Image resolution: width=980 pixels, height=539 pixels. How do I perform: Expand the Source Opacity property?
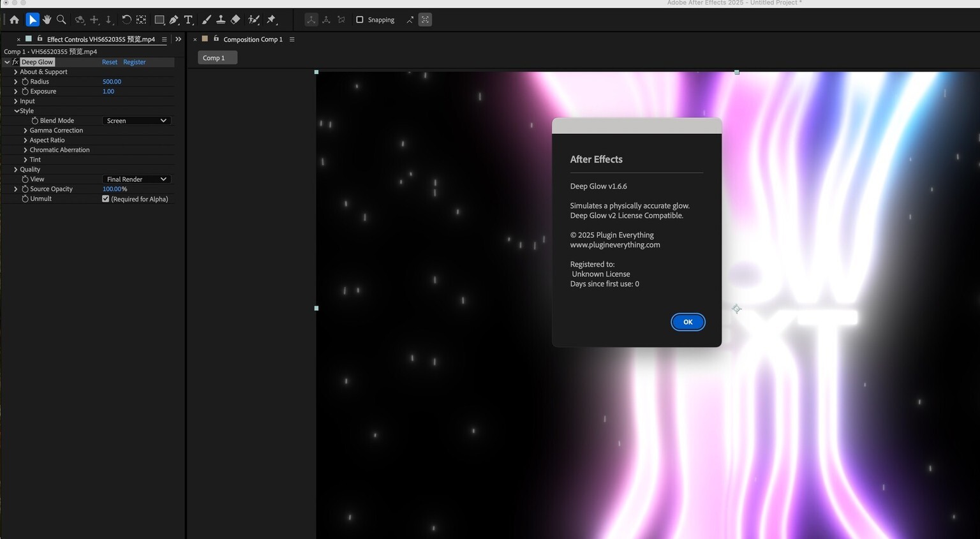point(16,189)
